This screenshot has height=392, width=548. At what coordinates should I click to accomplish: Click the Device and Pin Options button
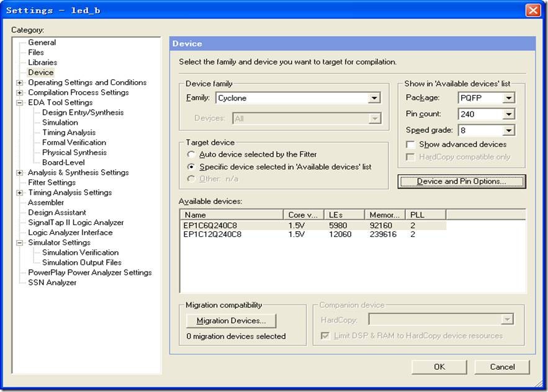pyautogui.click(x=461, y=181)
